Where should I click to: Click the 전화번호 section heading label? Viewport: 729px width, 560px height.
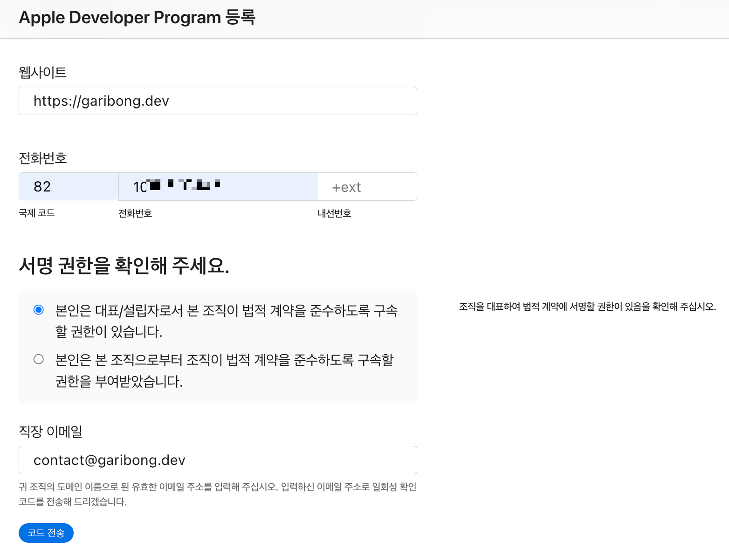pos(43,158)
